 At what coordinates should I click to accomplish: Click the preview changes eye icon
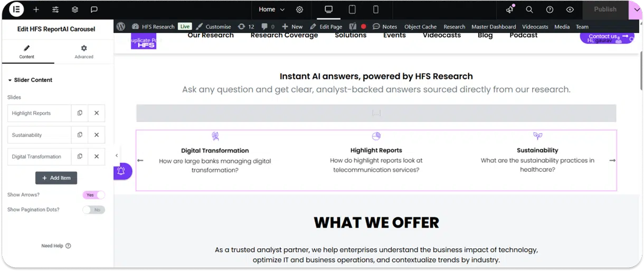coord(570,10)
